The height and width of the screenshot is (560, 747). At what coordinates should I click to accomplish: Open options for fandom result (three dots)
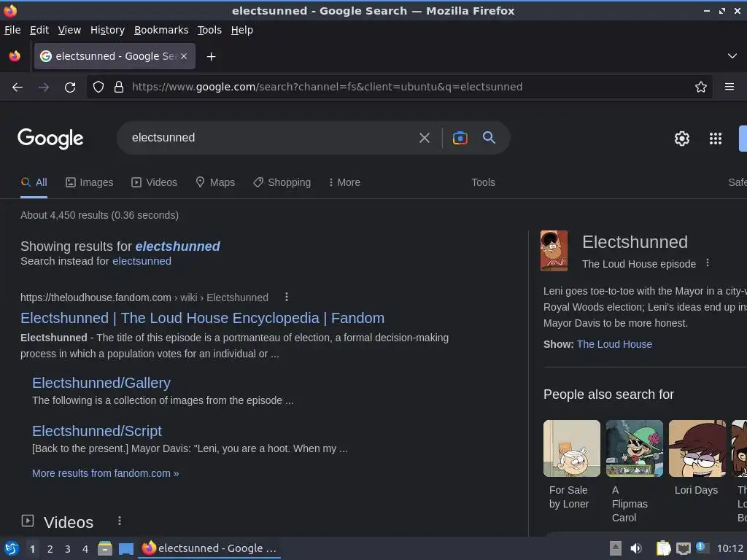[x=286, y=297]
